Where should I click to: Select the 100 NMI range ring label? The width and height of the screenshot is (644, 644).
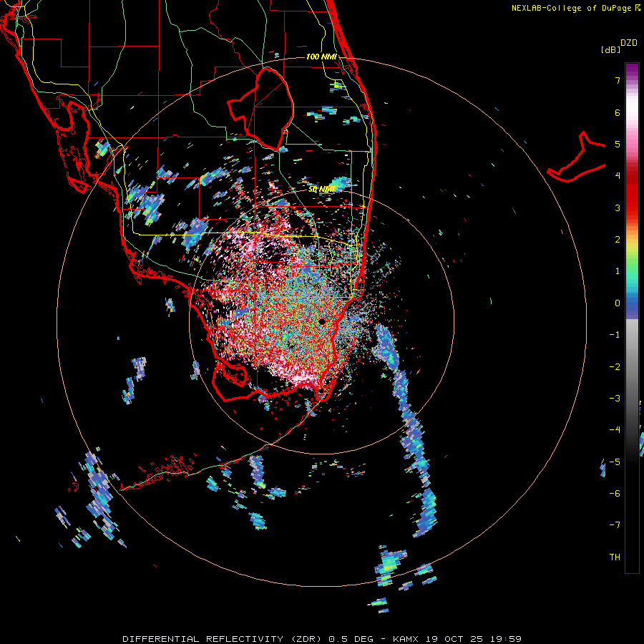[321, 57]
